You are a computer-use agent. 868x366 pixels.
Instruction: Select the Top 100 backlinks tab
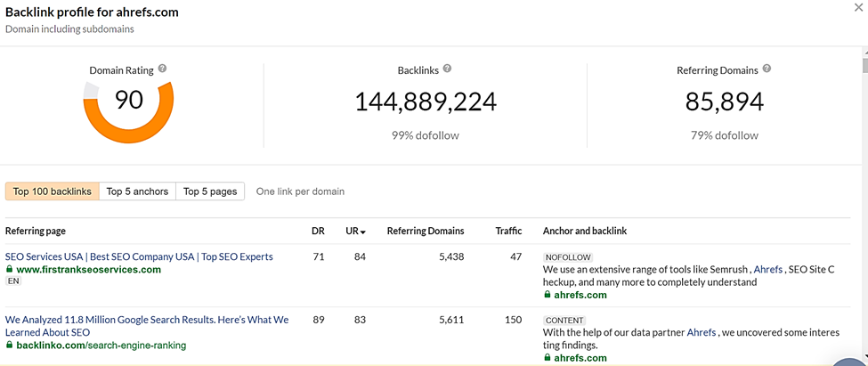52,191
